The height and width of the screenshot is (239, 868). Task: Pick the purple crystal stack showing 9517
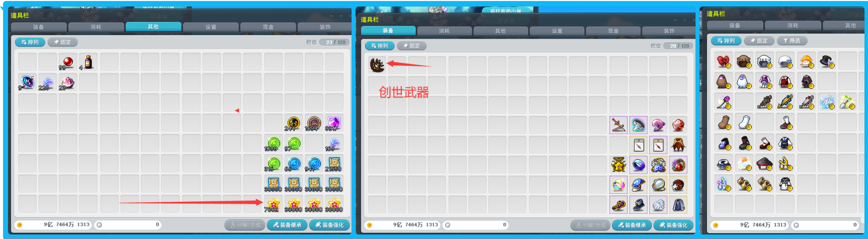pyautogui.click(x=334, y=124)
